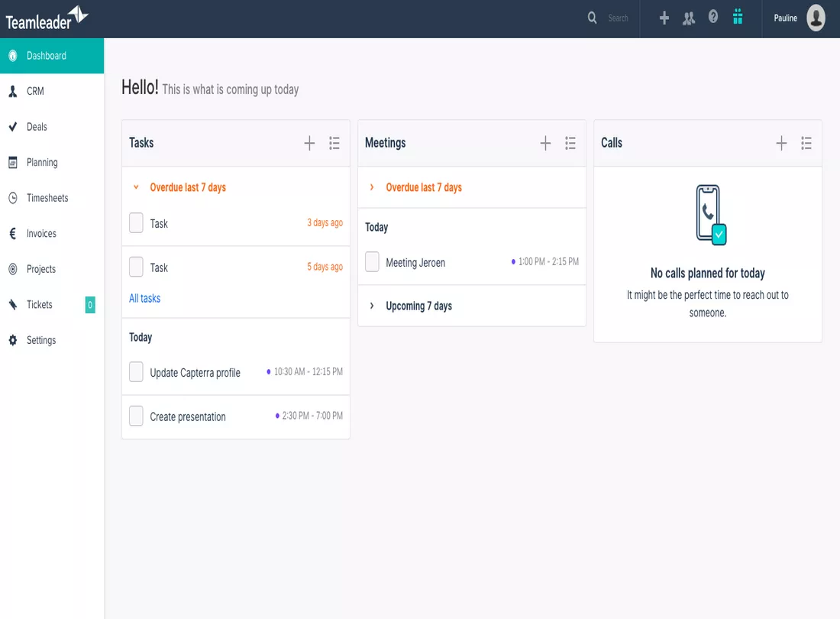Tick the Meeting Jeroen checkbox
This screenshot has width=840, height=619.
click(372, 262)
